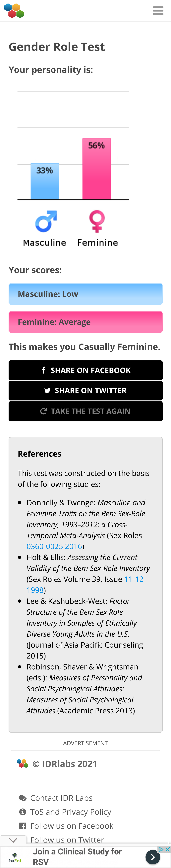Click the IDRlabs footer logo icon
The height and width of the screenshot is (868, 171).
point(23,764)
